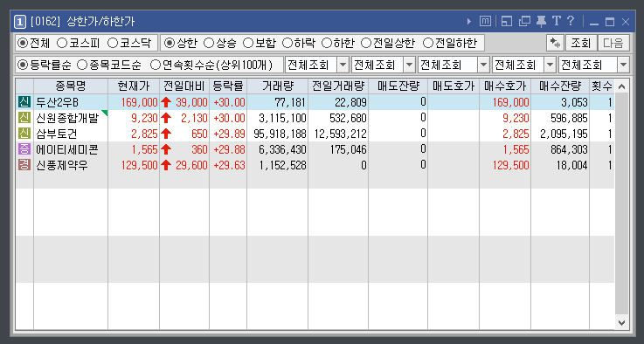Click the +29.88 change rate cell

click(x=229, y=150)
